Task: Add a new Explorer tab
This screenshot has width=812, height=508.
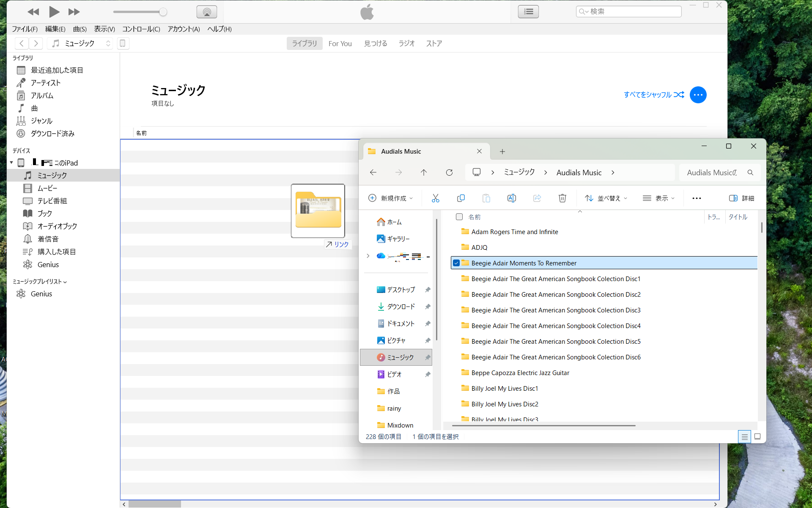Action: (x=502, y=152)
